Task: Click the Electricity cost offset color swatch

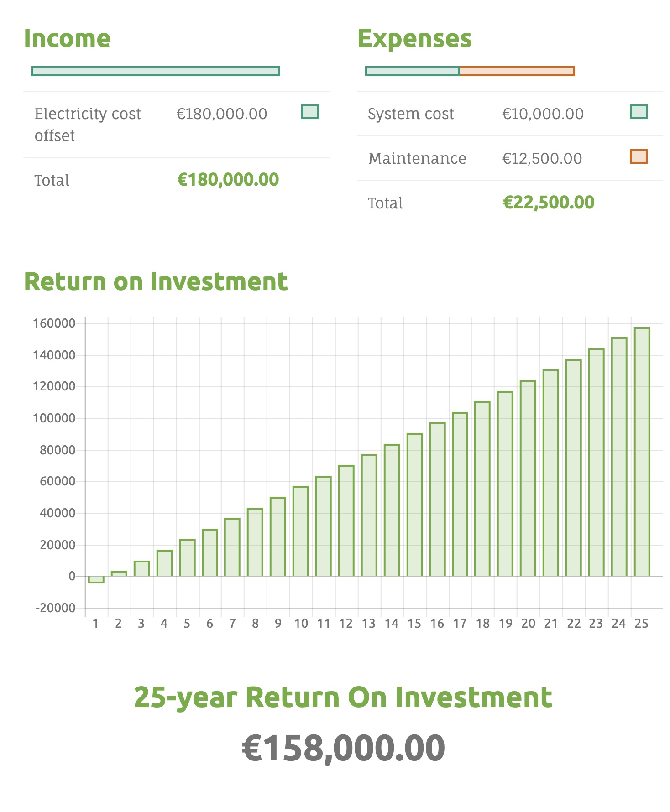Action: (310, 112)
